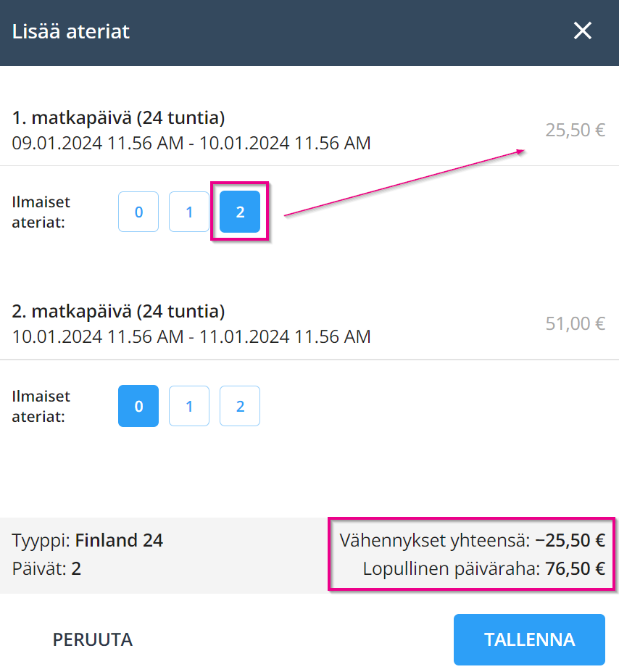Click the Lopullinen päiväraha 76,50 € total
This screenshot has width=619, height=672.
pyautogui.click(x=483, y=568)
